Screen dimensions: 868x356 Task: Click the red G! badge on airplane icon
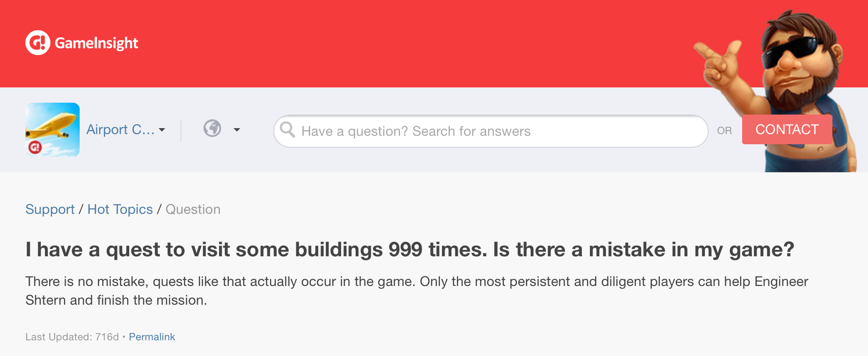click(35, 147)
